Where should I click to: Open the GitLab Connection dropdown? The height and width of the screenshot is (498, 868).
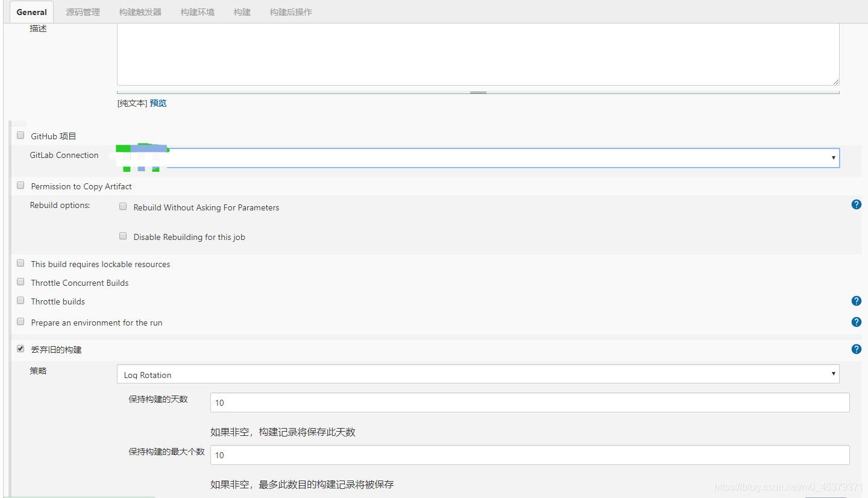click(478, 157)
